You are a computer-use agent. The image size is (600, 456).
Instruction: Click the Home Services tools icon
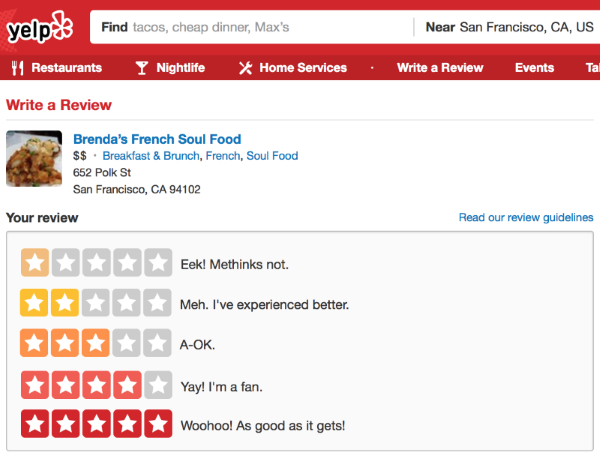tap(245, 68)
